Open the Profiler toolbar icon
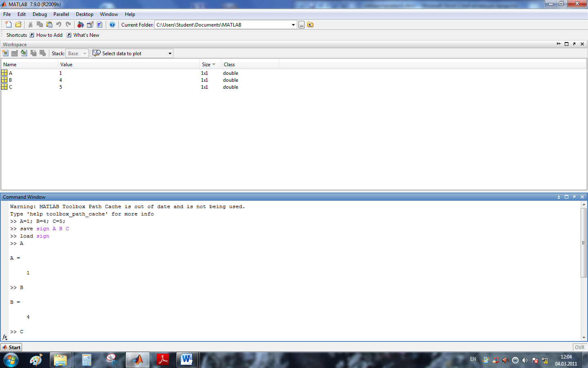 point(100,25)
